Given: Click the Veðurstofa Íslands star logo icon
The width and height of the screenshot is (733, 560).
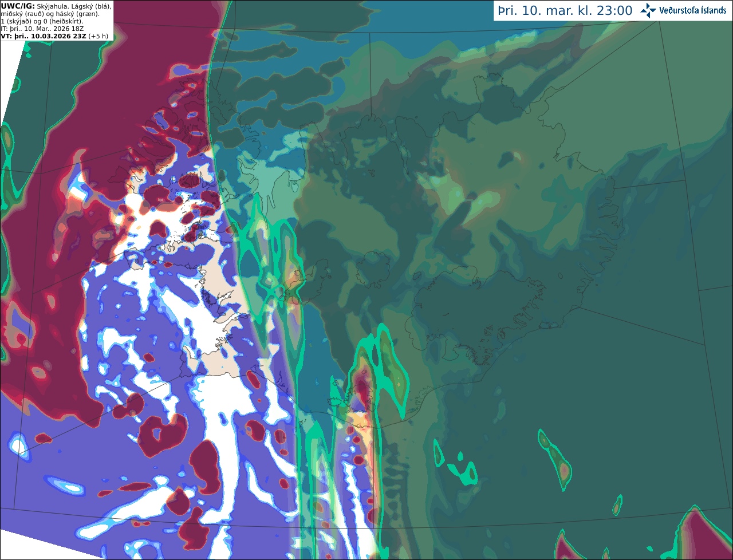Looking at the screenshot, I should click(x=648, y=10).
